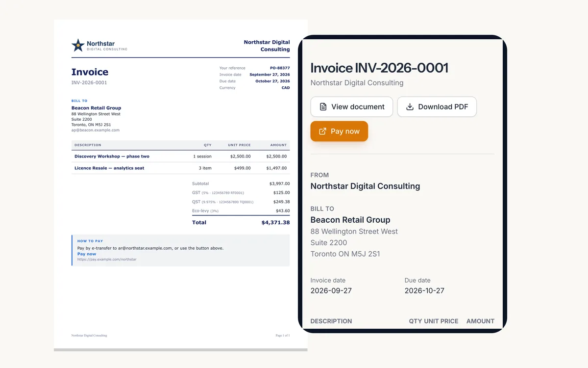
Task: Select the Licence Resale — analytics seat row
Action: [x=180, y=168]
